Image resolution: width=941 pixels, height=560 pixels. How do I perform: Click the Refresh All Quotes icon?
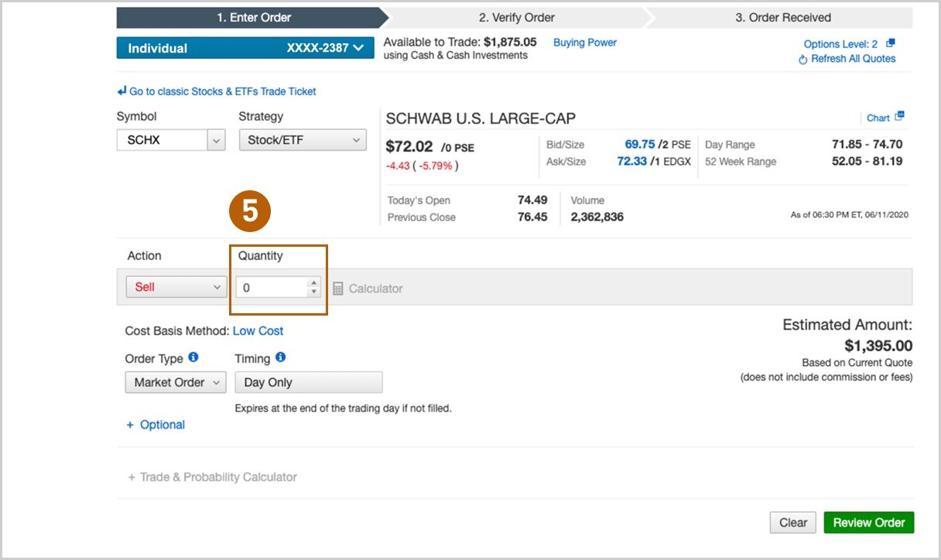[x=803, y=60]
